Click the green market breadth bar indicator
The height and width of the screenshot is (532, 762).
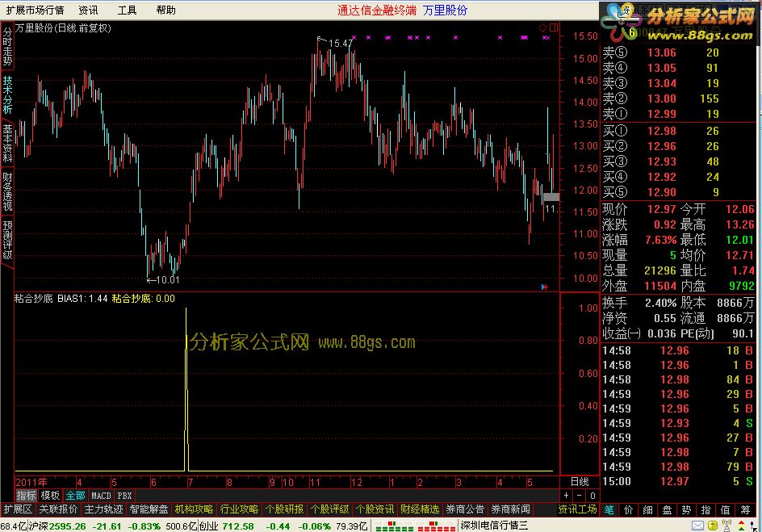point(394,526)
